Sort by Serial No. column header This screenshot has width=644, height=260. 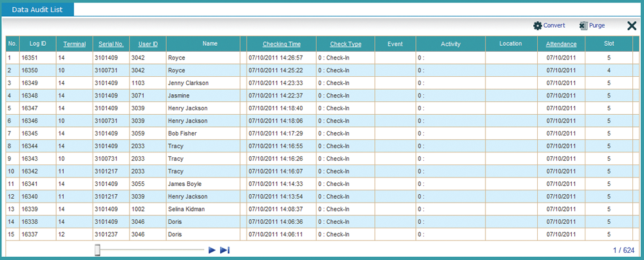click(111, 44)
